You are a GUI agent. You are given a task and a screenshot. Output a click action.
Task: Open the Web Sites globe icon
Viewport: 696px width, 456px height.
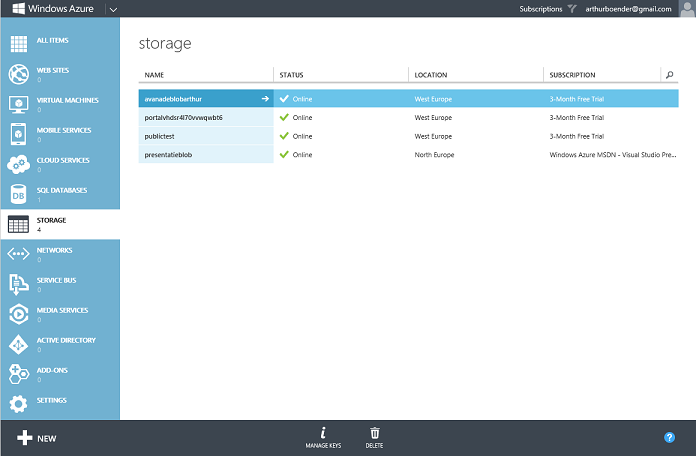click(x=19, y=74)
